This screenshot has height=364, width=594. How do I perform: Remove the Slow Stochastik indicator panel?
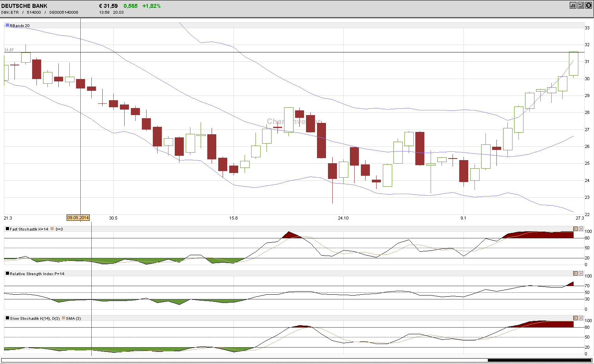[x=581, y=318]
